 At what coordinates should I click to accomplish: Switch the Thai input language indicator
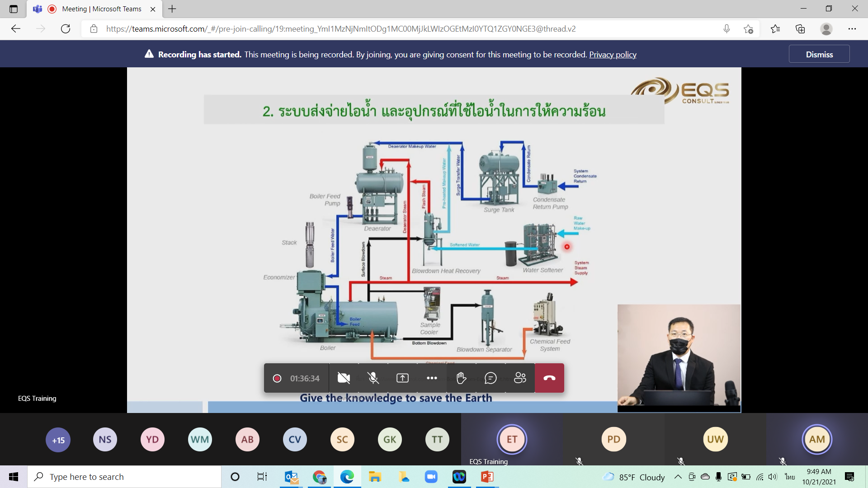[x=790, y=477]
